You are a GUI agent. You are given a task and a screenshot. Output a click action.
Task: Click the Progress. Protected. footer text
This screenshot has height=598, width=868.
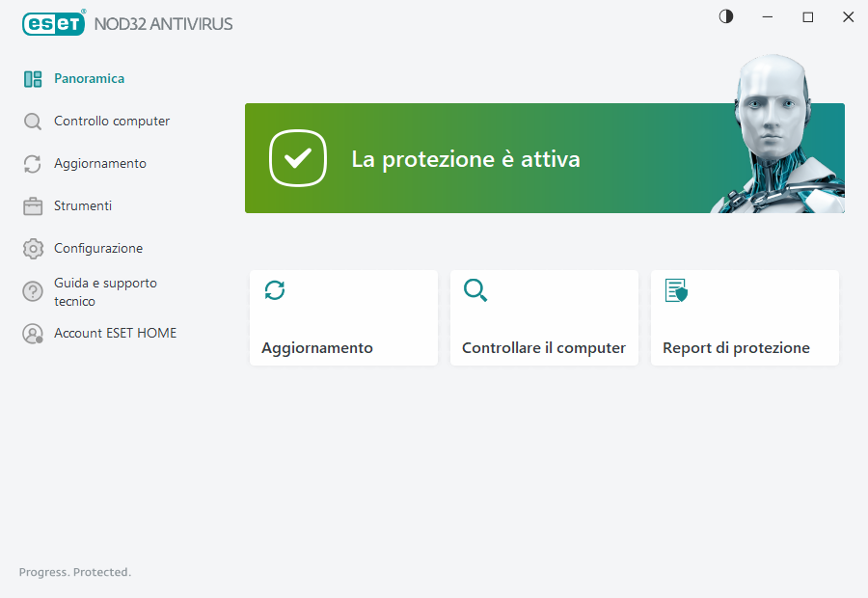pos(74,572)
